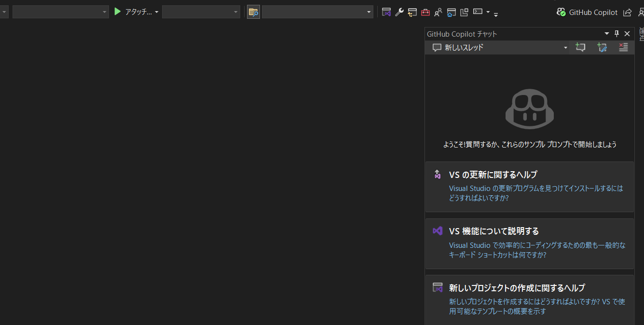Open the Terminal toolbar icon
The width and height of the screenshot is (644, 325).
coord(477,12)
